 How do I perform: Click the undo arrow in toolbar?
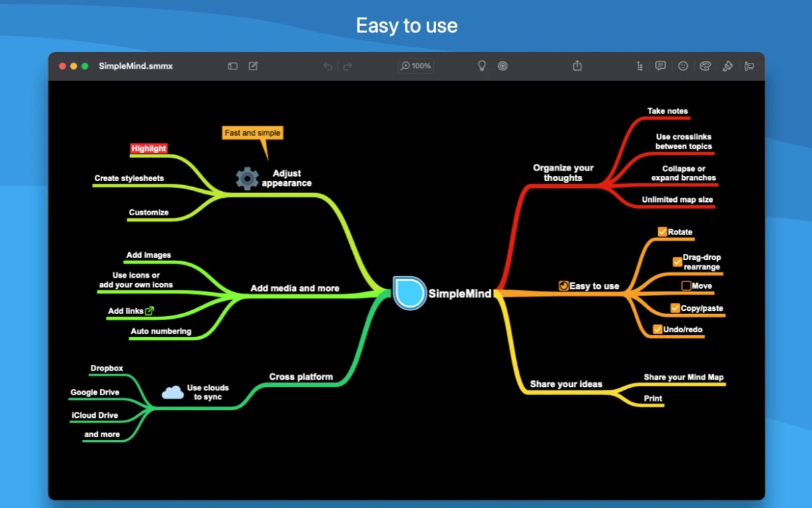[x=328, y=66]
